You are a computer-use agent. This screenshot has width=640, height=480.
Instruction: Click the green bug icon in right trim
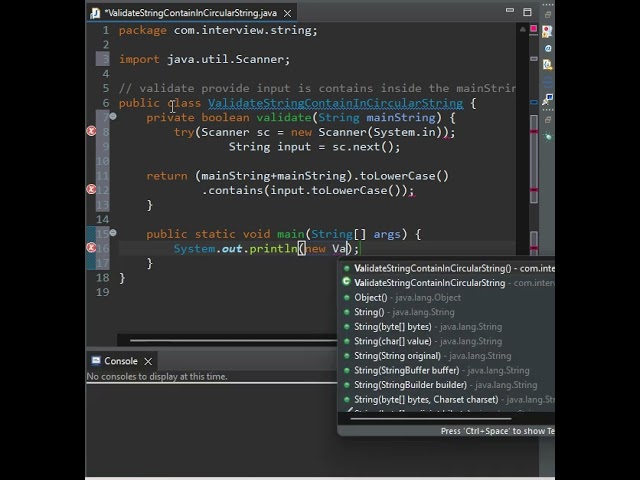pyautogui.click(x=548, y=136)
